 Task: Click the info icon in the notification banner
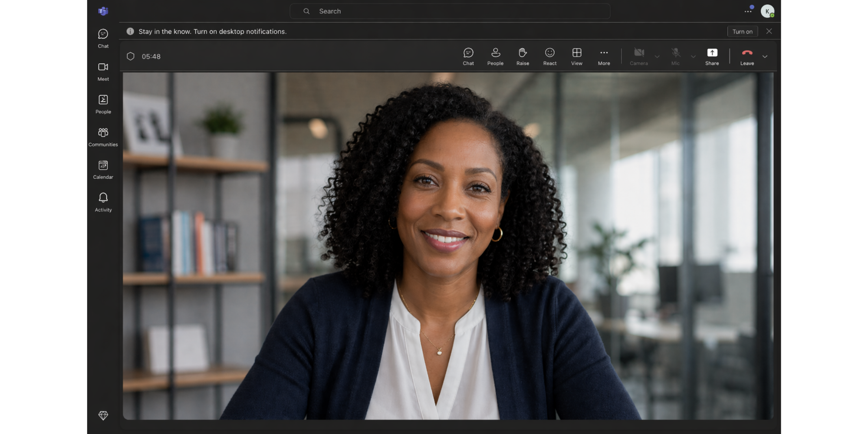[130, 31]
